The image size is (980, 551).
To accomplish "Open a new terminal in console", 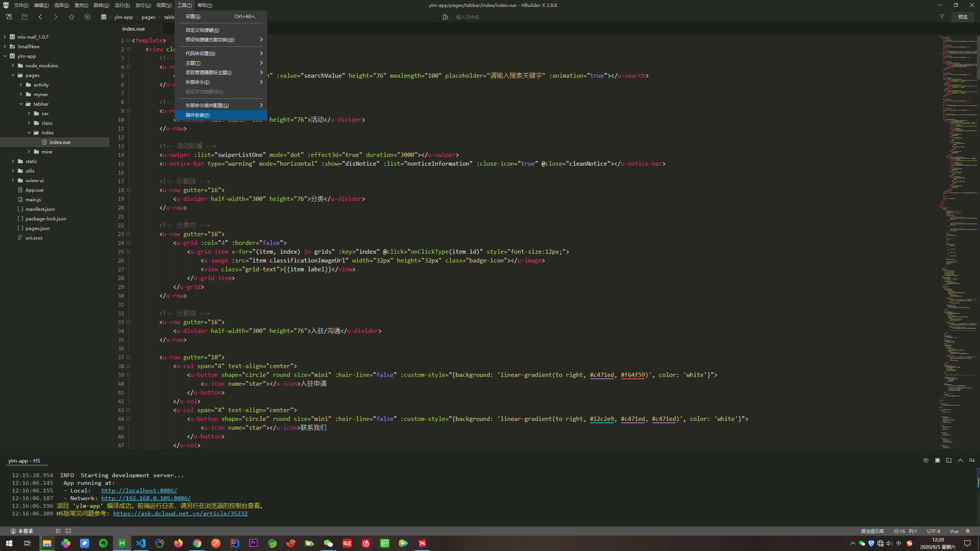I will click(949, 460).
